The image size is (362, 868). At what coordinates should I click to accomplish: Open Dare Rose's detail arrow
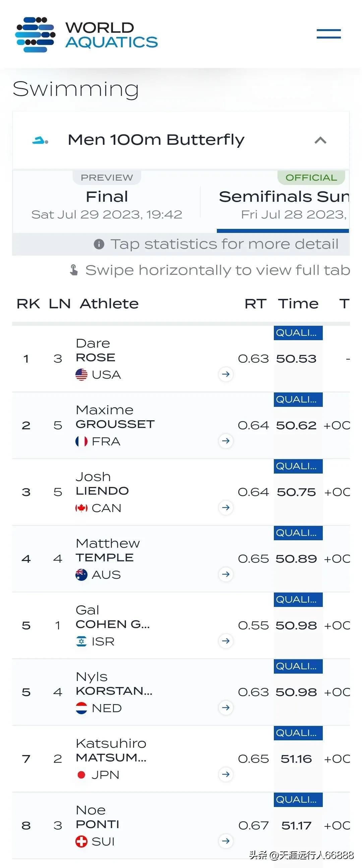(226, 374)
